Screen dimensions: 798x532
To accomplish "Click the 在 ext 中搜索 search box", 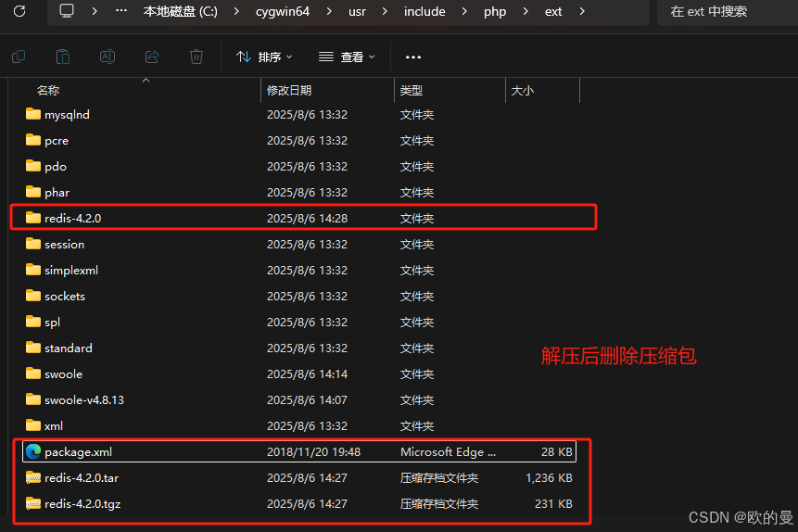I will click(x=728, y=12).
